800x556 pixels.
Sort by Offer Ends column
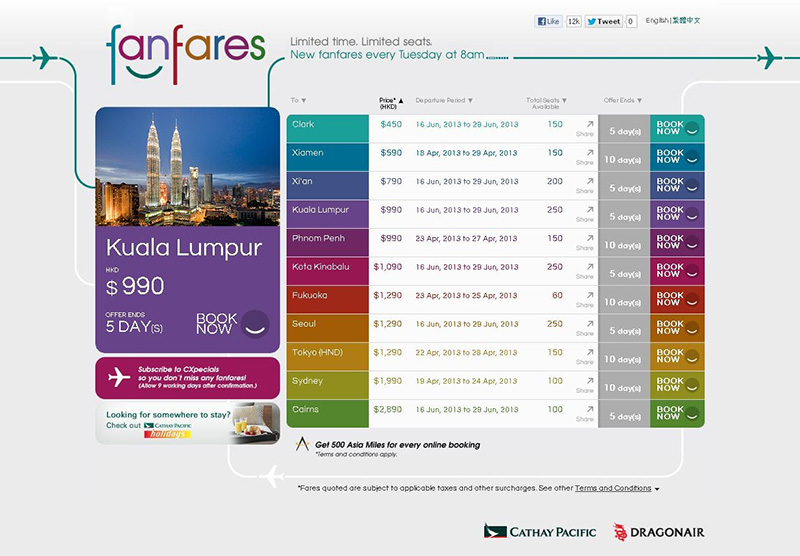click(x=622, y=100)
